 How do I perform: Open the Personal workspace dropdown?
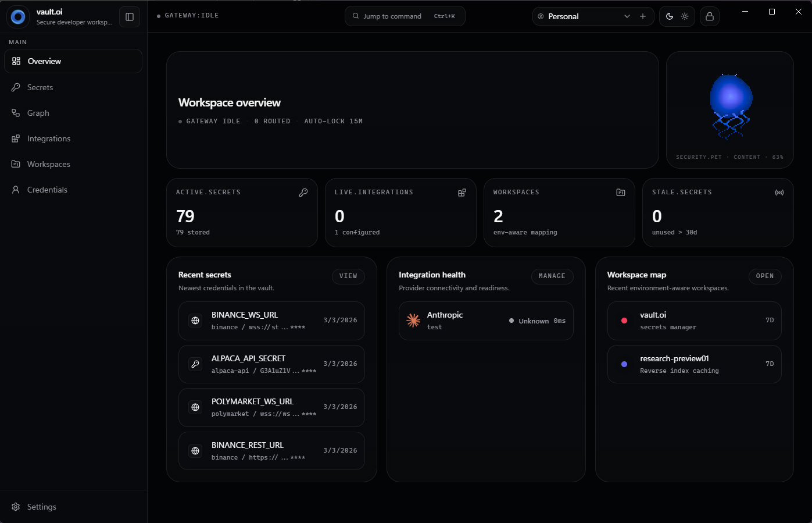627,16
